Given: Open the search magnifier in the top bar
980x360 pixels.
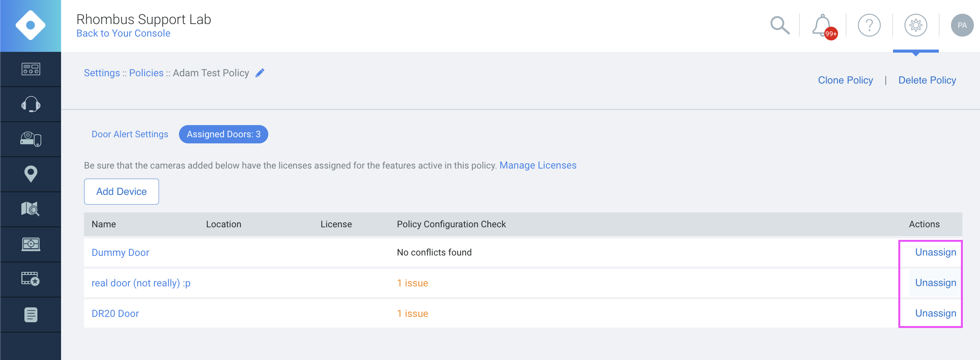Looking at the screenshot, I should point(779,25).
